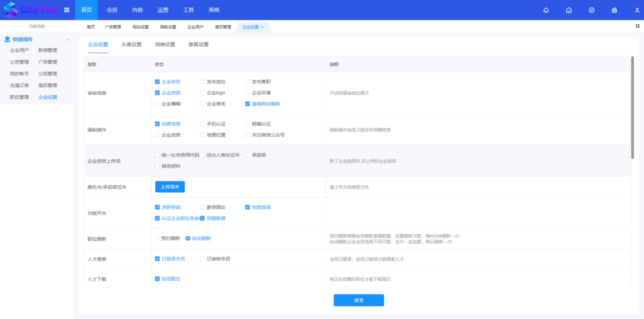Enable 发布兼职 checkbox
644x319 pixels.
[x=247, y=82]
